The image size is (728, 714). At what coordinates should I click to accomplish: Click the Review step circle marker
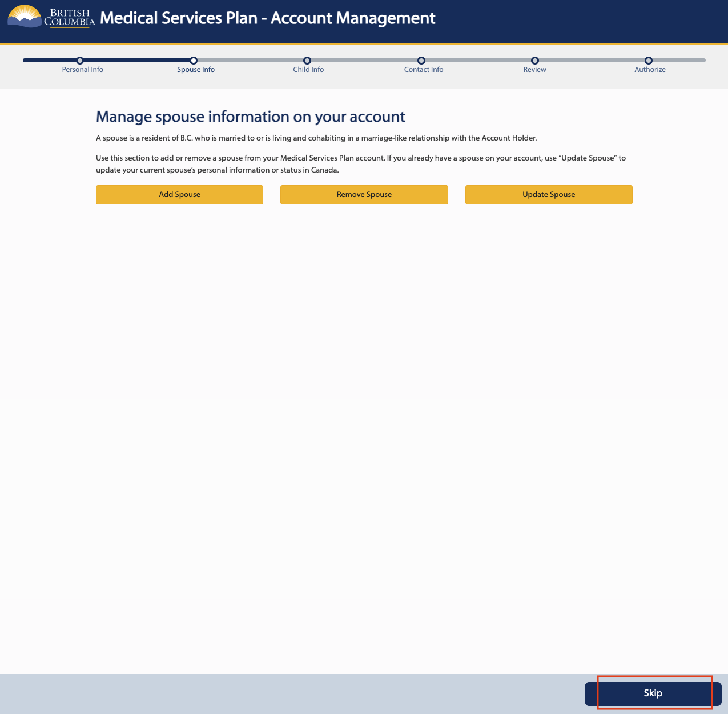coord(535,61)
